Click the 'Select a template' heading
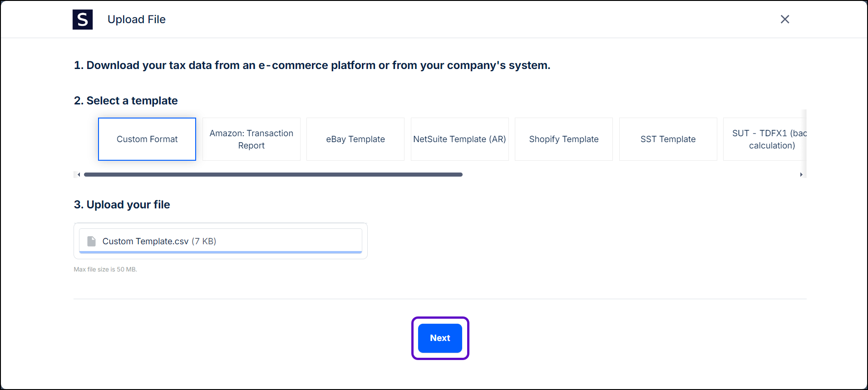 click(x=126, y=100)
